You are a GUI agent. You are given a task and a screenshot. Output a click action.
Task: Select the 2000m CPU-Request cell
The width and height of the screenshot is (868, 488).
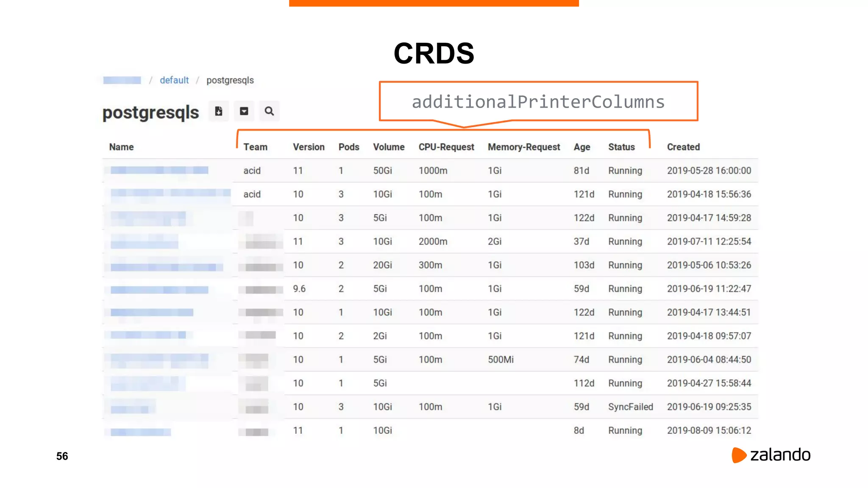(433, 241)
